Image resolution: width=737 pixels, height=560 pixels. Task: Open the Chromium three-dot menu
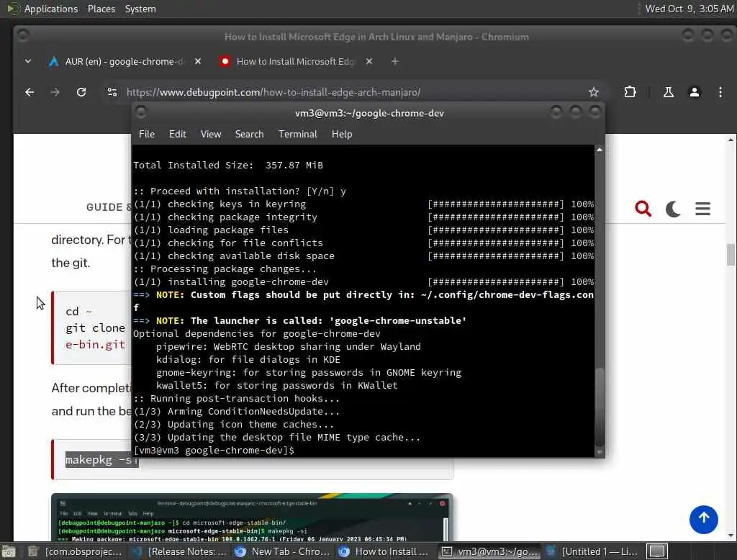click(720, 92)
